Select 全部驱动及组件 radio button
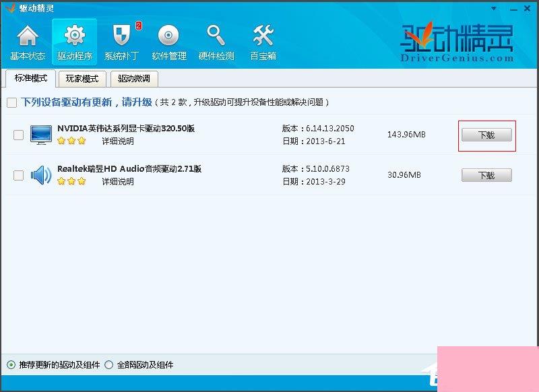 108,365
